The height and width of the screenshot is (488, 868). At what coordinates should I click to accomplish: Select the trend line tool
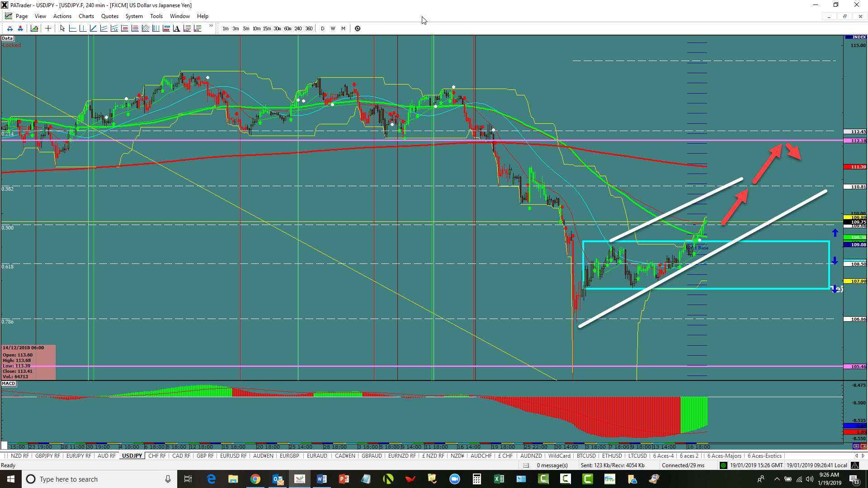click(93, 28)
